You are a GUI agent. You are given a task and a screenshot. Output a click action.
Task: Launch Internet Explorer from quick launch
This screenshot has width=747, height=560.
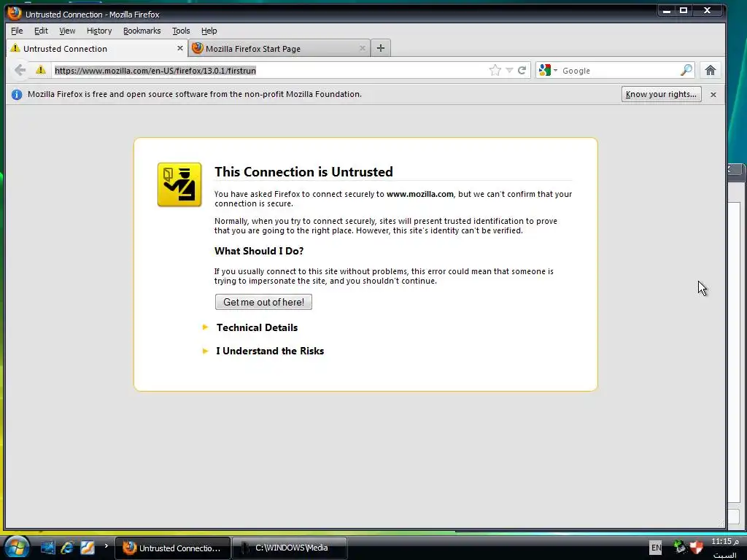click(x=67, y=548)
